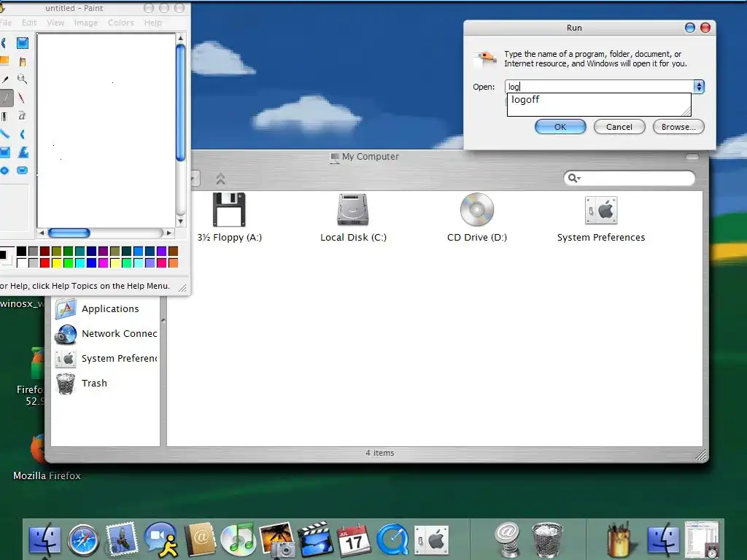Image resolution: width=747 pixels, height=560 pixels.
Task: Select the Curve tool in Paint
Action: point(23,134)
